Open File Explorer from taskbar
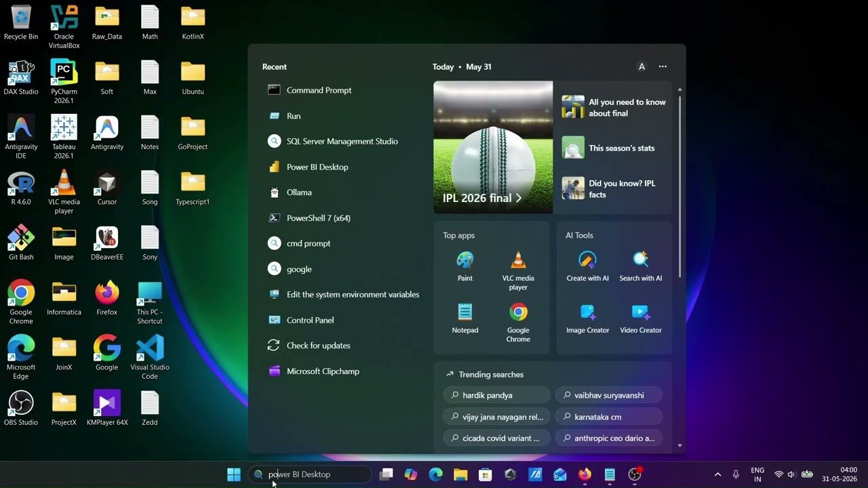Screen dimensions: 868x488 (x=460, y=474)
